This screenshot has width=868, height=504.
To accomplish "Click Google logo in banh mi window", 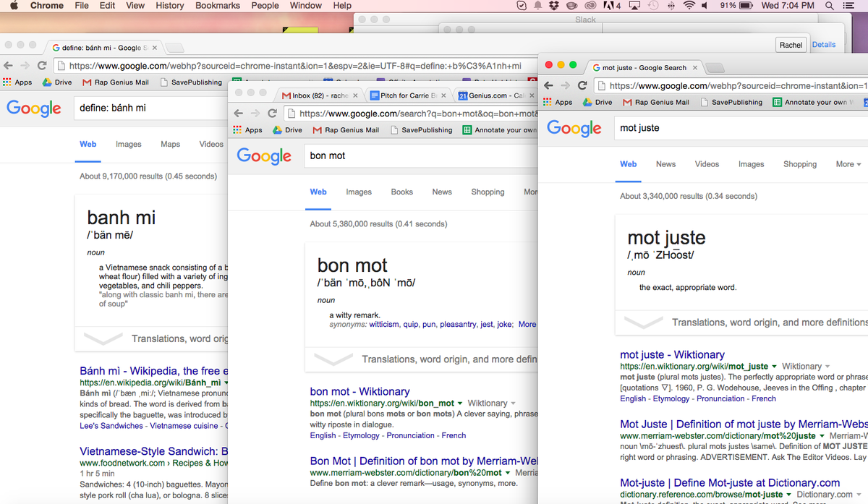I will [34, 108].
